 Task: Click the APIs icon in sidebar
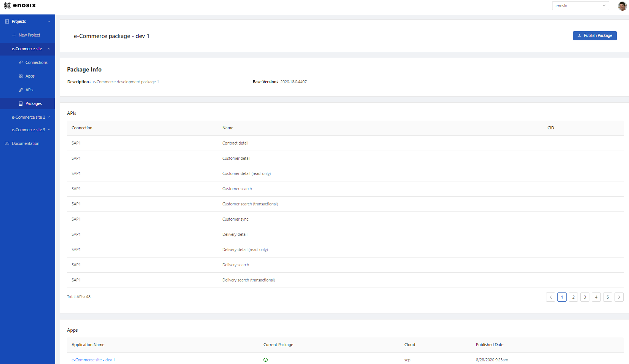click(21, 90)
